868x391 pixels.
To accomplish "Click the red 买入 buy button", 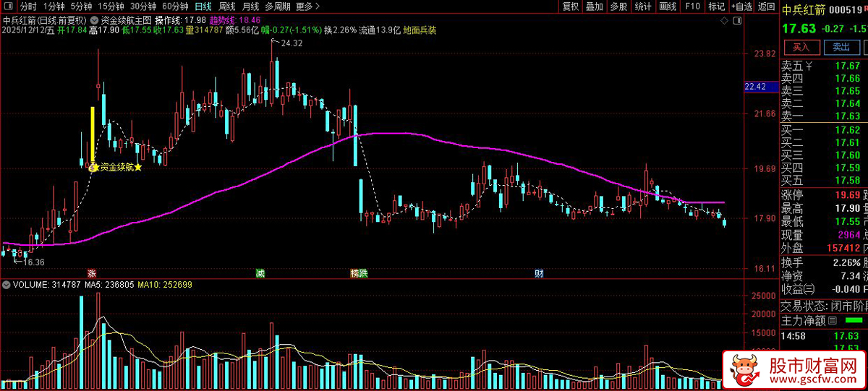I will pos(801,47).
